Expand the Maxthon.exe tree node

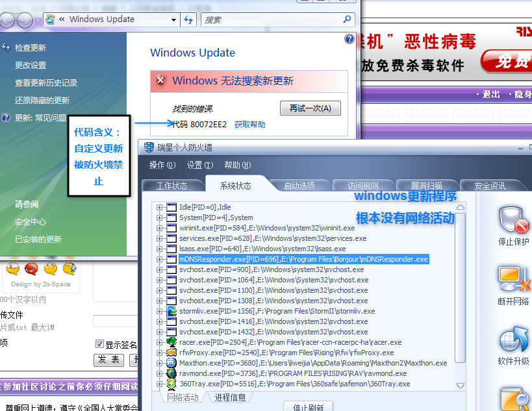[159, 363]
